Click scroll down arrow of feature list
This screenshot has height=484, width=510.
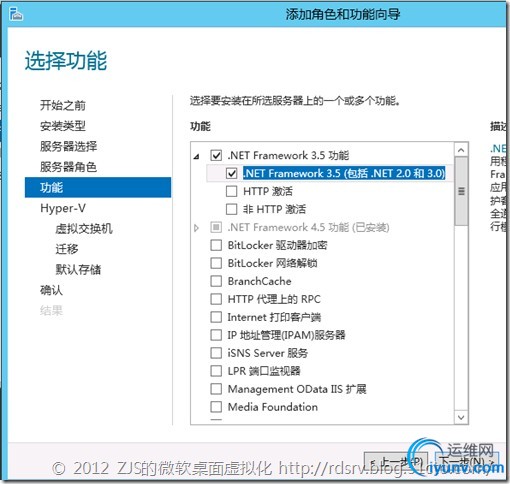click(x=461, y=417)
